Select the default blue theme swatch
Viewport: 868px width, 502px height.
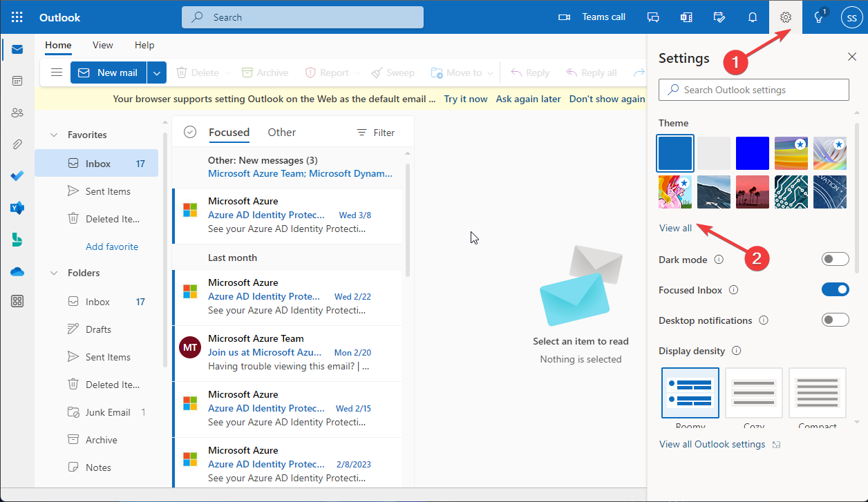(675, 153)
